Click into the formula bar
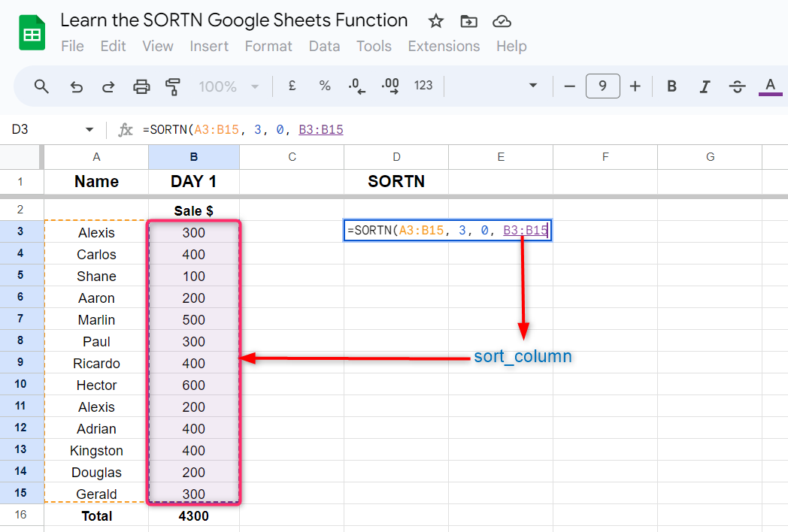This screenshot has height=532, width=788. (462, 129)
